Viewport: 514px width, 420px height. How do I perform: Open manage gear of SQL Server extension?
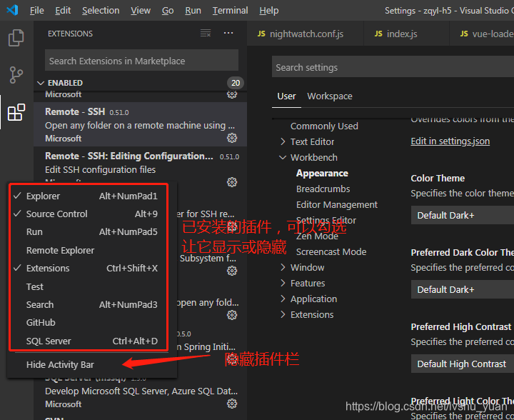pos(232,404)
